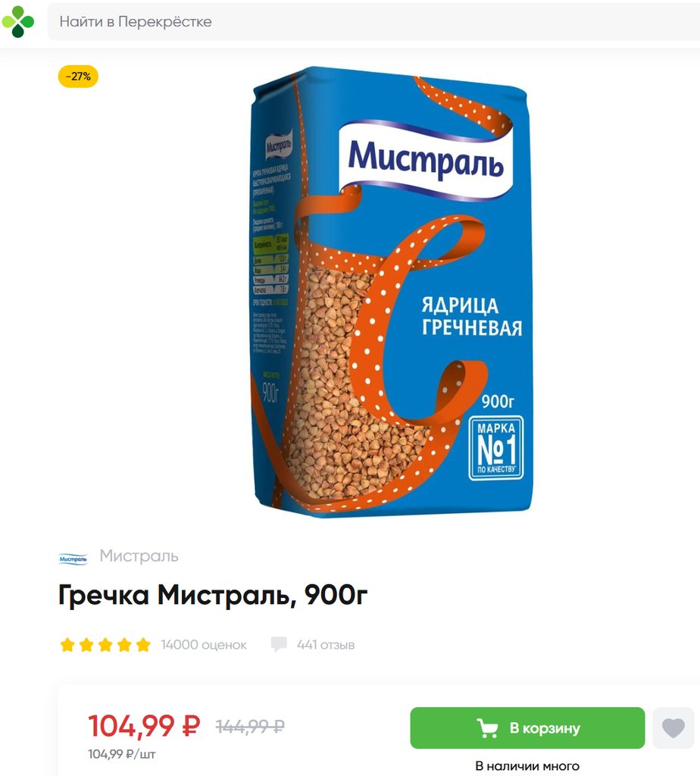Add the item via 'В корзину' button
700x776 pixels.
pyautogui.click(x=527, y=728)
